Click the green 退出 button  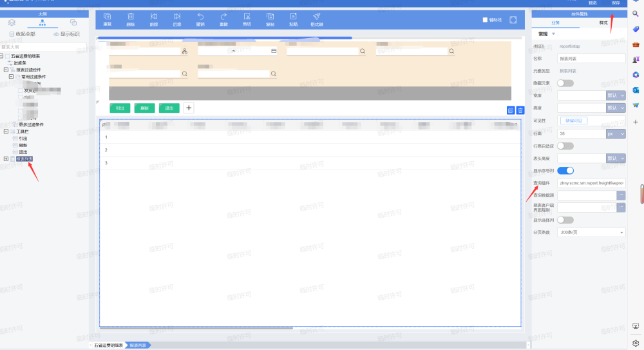169,108
